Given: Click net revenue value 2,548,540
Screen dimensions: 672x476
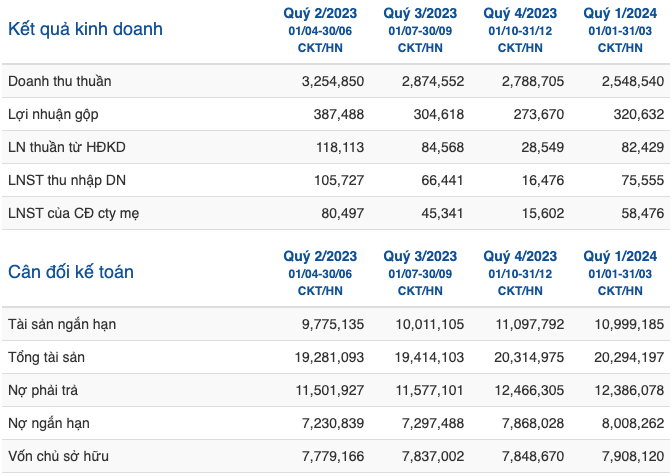Looking at the screenshot, I should pyautogui.click(x=633, y=81).
